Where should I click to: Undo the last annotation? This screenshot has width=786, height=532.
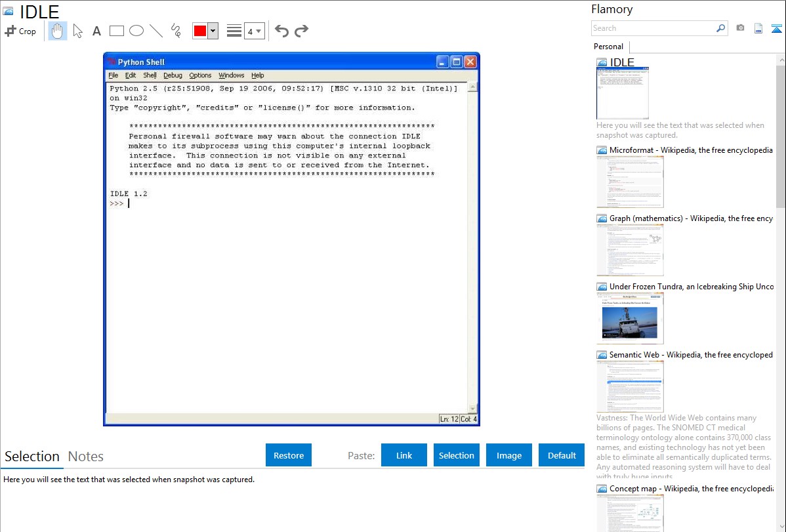pyautogui.click(x=281, y=31)
